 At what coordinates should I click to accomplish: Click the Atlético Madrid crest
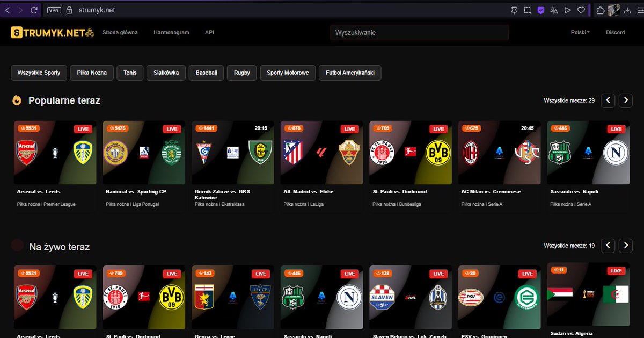pyautogui.click(x=293, y=153)
